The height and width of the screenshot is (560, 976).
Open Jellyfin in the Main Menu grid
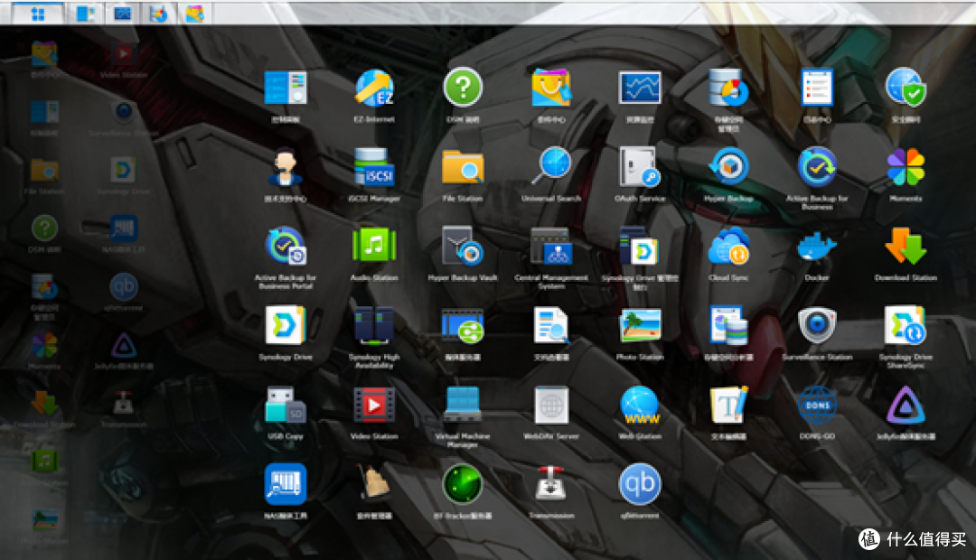(906, 405)
